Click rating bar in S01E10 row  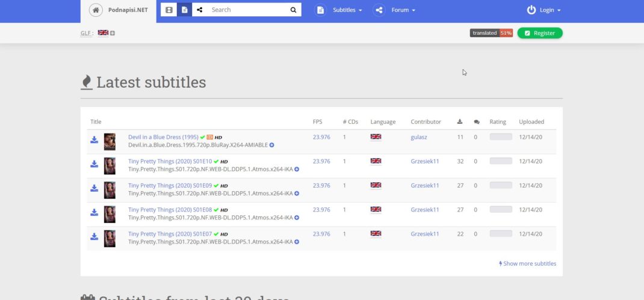(x=501, y=161)
